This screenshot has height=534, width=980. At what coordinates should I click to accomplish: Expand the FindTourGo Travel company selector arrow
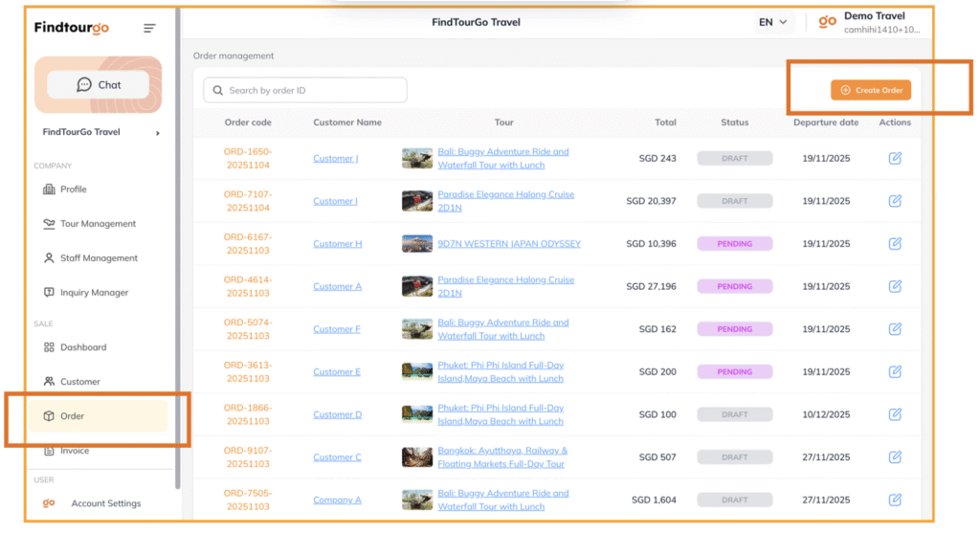158,133
